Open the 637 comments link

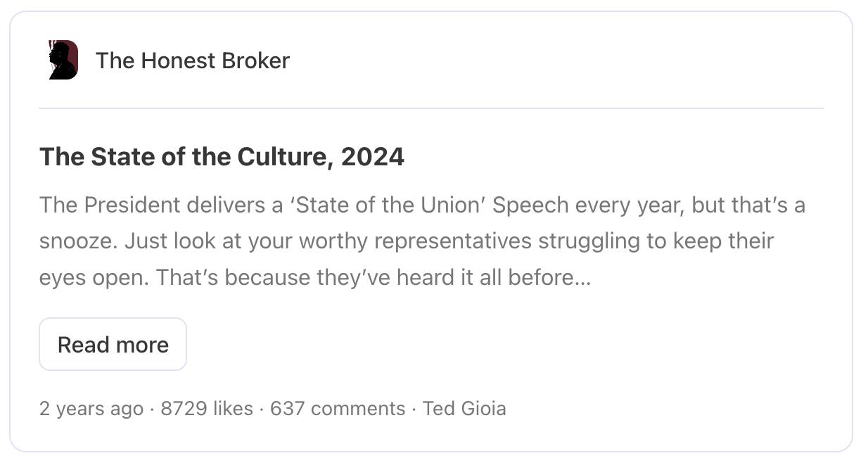click(x=338, y=408)
